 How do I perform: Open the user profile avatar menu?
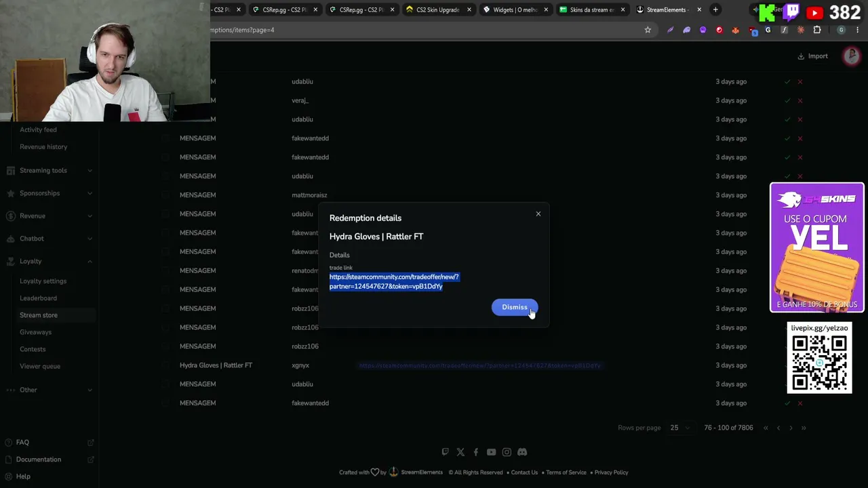click(x=851, y=56)
